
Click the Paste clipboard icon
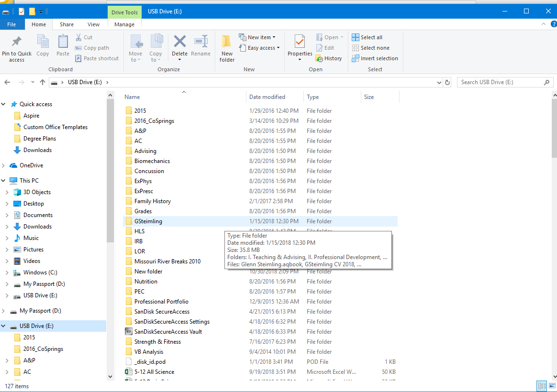click(63, 42)
